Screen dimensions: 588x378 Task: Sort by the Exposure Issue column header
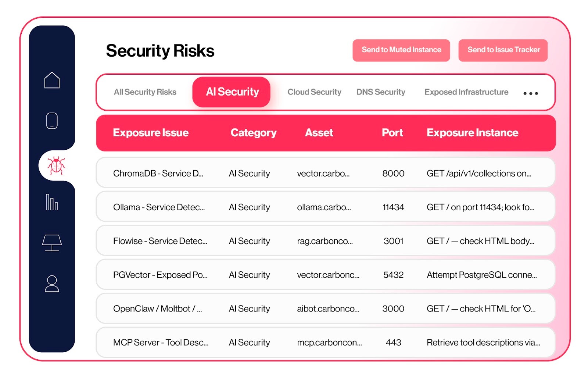pos(151,133)
